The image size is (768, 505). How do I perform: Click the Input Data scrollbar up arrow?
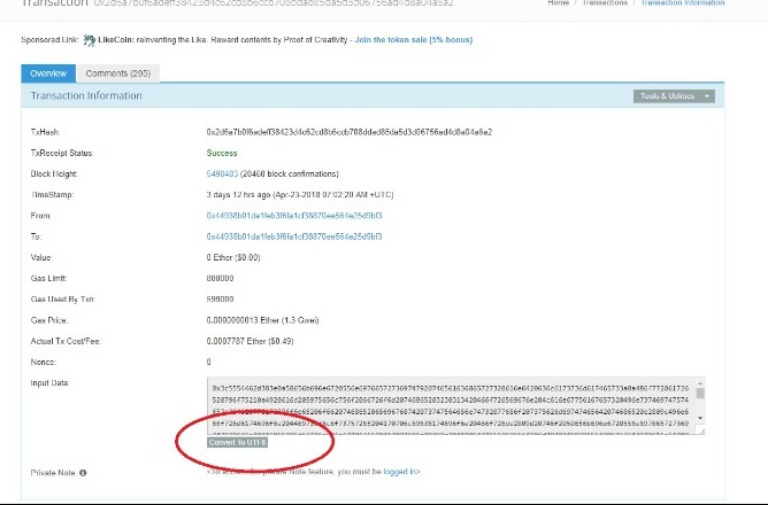(700, 383)
